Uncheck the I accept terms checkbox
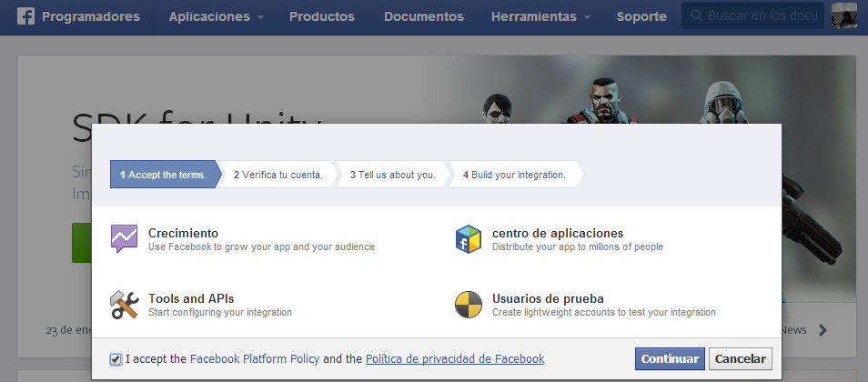The height and width of the screenshot is (382, 868). [x=116, y=359]
